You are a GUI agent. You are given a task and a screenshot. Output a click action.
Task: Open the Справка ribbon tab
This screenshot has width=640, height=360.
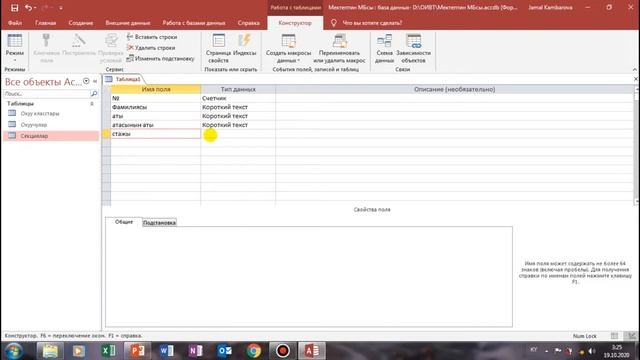click(x=249, y=23)
